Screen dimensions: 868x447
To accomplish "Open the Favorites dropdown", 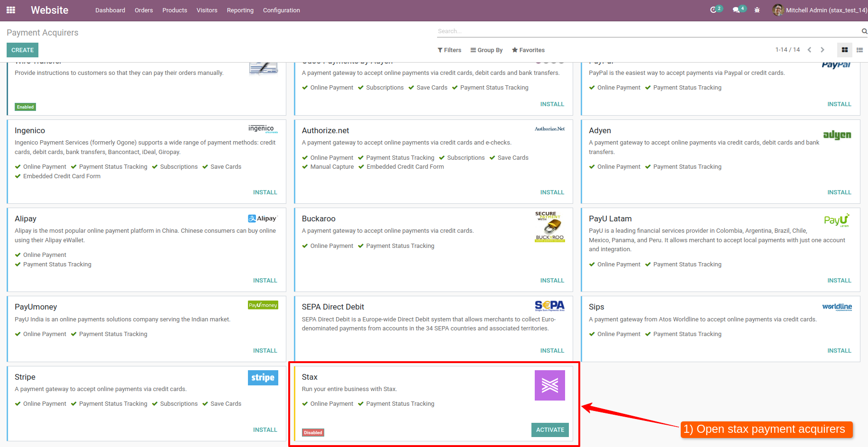I will 528,50.
